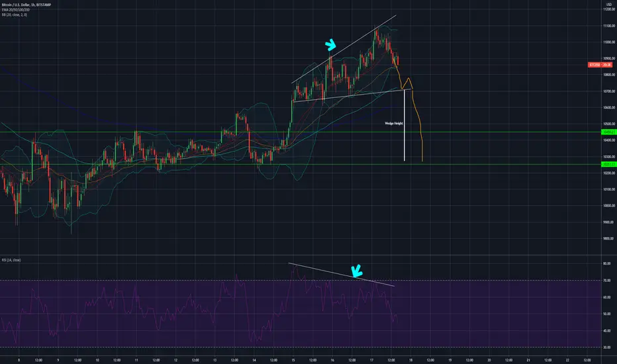Click the 9800.00 price axis label
This screenshot has height=364, width=617.
click(x=609, y=238)
